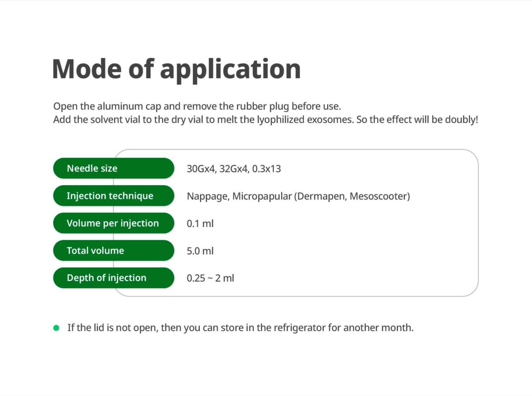Select the "0.25 ~ 2 ml" depth value
Image resolution: width=532 pixels, height=396 pixels.
tap(210, 278)
